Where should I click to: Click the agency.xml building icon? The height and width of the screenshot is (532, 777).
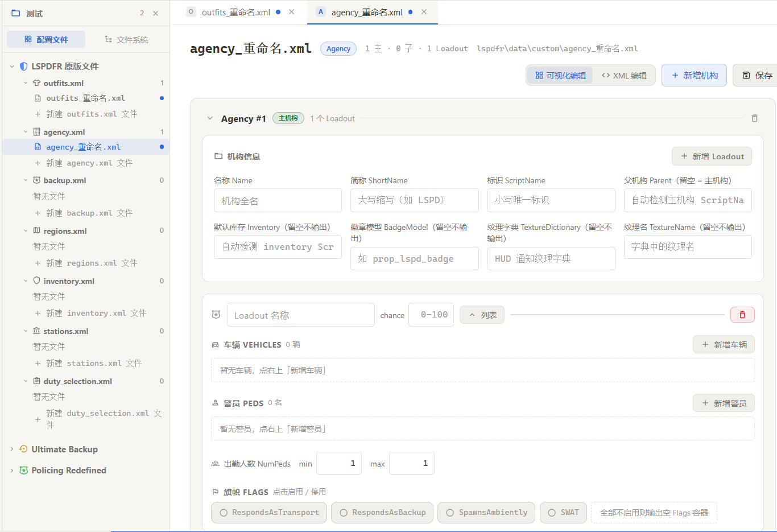pyautogui.click(x=36, y=132)
